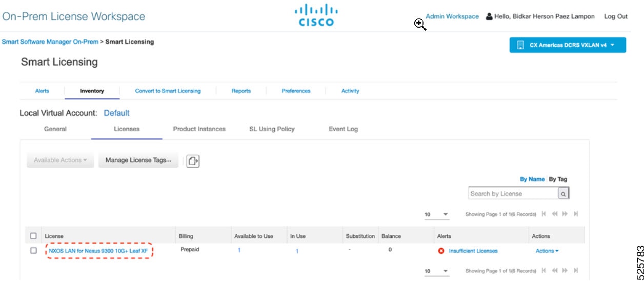Open the Admin Workspace link

coord(452,16)
